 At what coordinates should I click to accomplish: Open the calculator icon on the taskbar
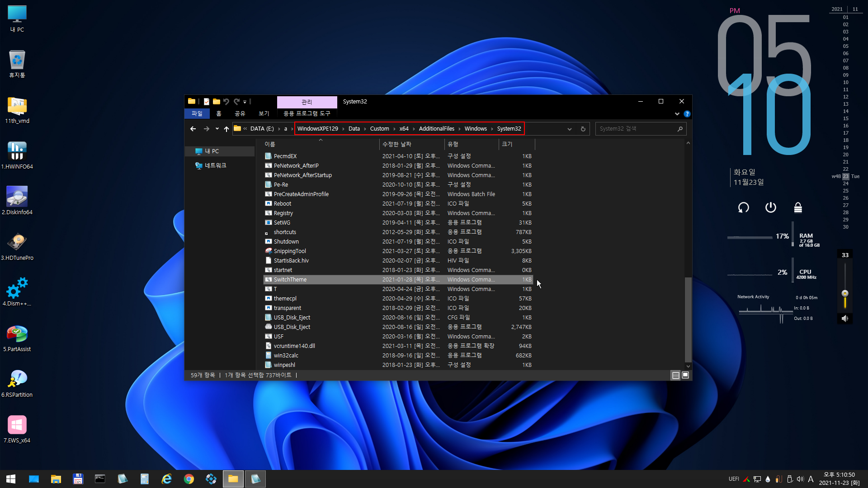[x=145, y=479]
